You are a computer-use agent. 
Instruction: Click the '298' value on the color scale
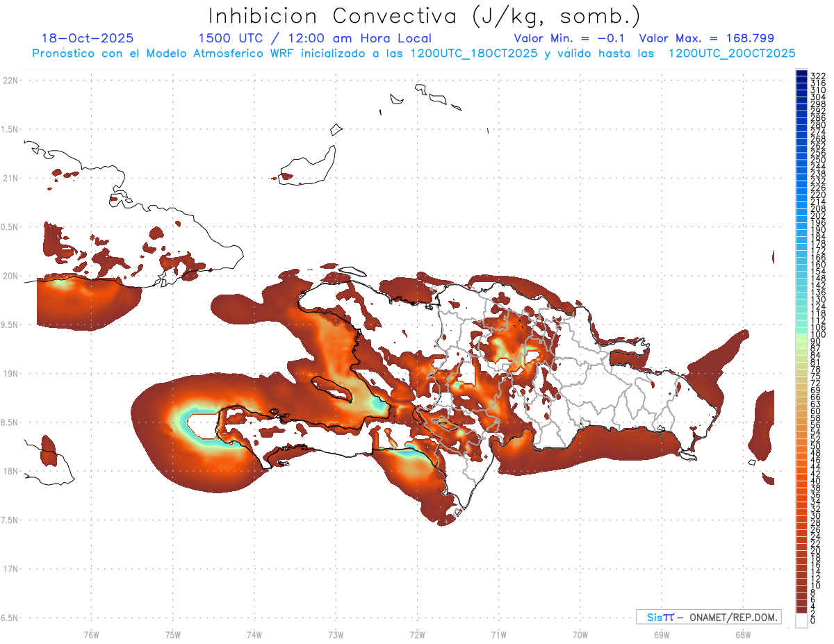pyautogui.click(x=817, y=104)
